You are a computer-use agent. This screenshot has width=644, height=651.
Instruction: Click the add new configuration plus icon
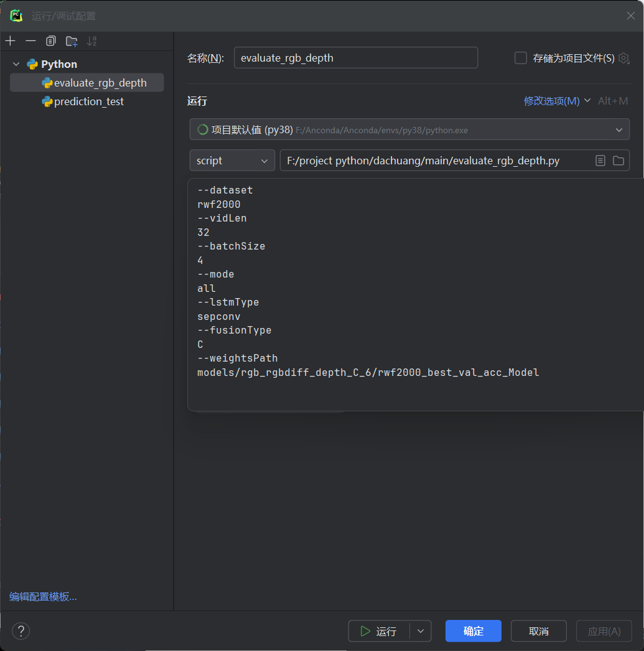10,41
